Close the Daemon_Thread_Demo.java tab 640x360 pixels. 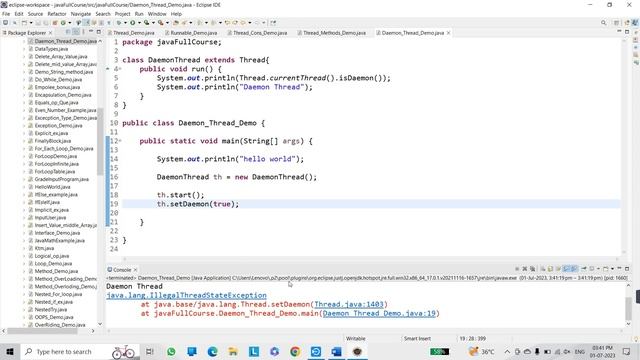tap(449, 33)
